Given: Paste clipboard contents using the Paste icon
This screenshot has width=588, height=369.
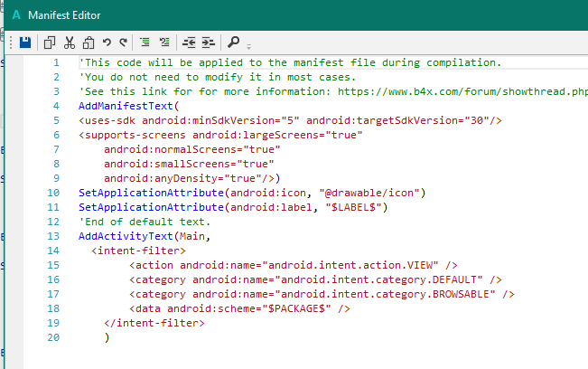Looking at the screenshot, I should pos(89,43).
